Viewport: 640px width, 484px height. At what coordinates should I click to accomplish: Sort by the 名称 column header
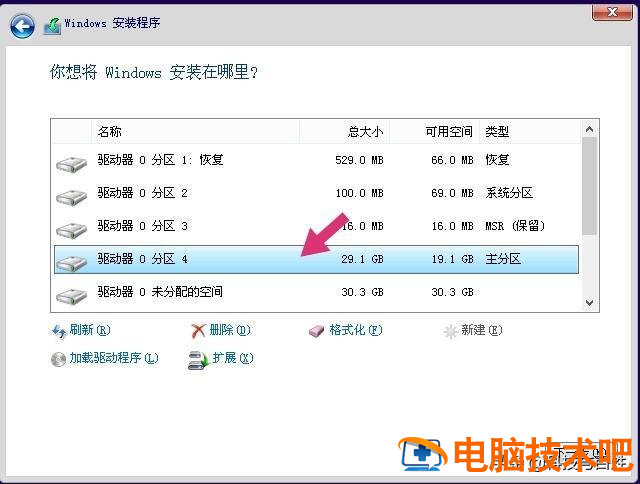pos(196,132)
